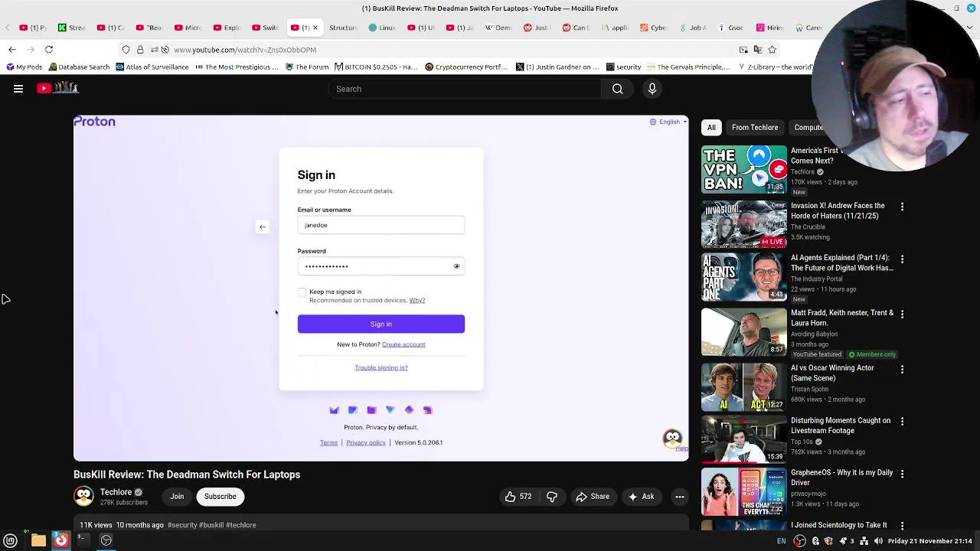
Task: Open the YouTube guide hamburger menu
Action: point(18,89)
